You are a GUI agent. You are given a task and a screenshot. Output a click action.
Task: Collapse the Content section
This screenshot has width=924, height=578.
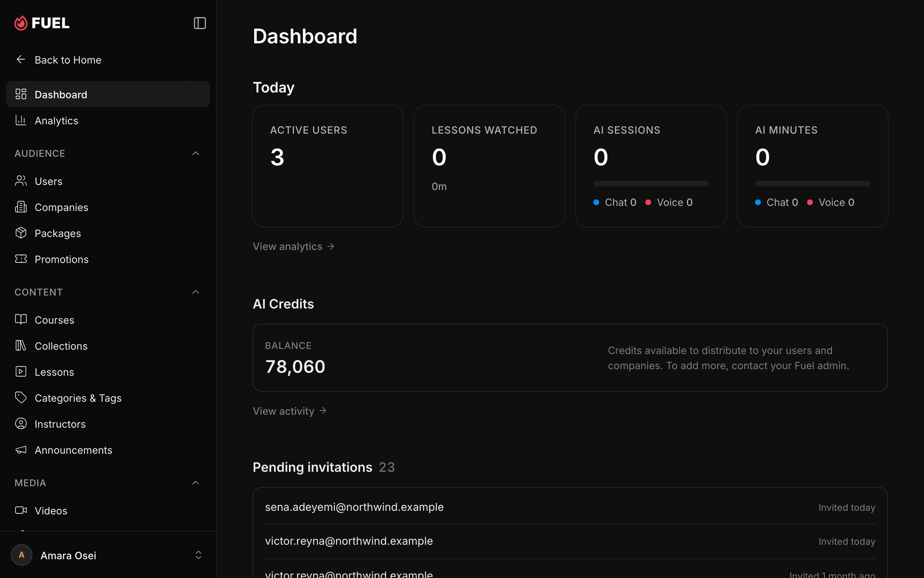(195, 292)
